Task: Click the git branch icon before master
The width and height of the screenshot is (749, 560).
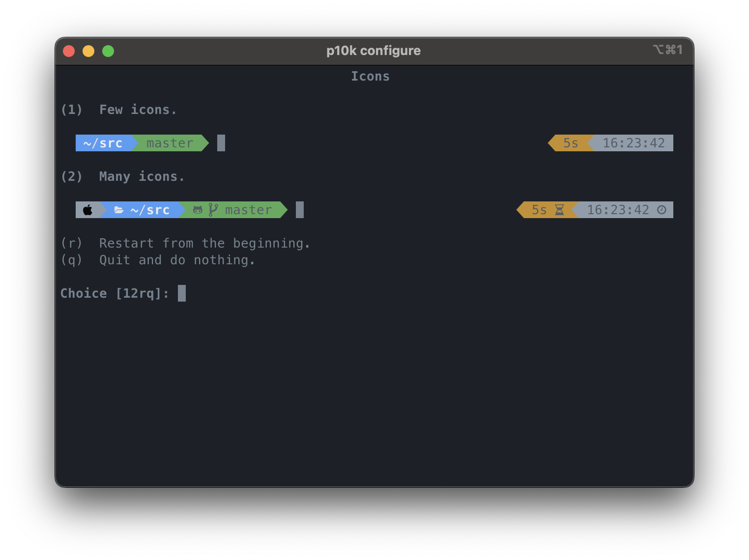Action: 213,210
